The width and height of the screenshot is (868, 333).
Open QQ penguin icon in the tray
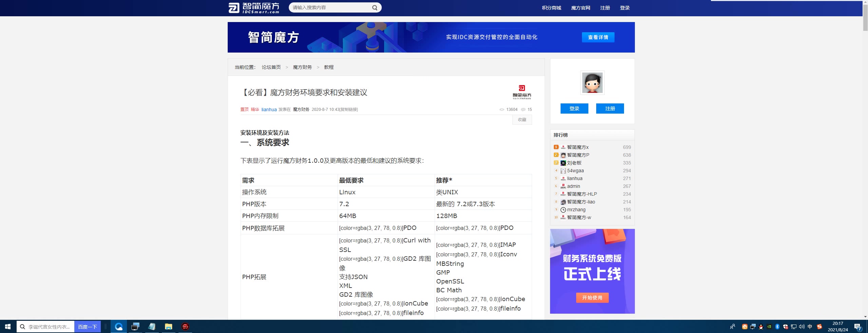761,327
